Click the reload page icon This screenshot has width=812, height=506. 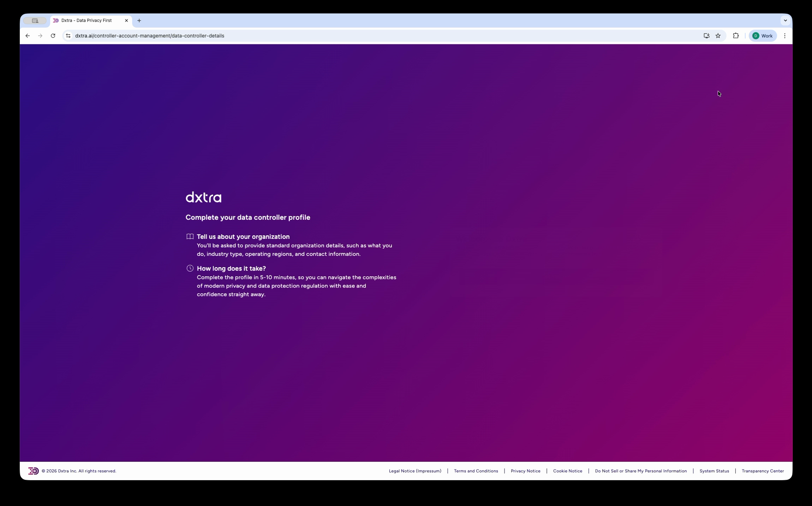(x=53, y=36)
